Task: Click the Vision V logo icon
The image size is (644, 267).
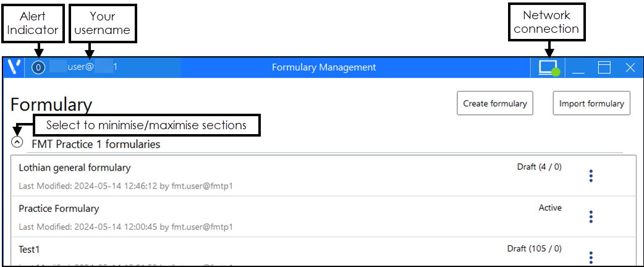Action: [x=14, y=67]
